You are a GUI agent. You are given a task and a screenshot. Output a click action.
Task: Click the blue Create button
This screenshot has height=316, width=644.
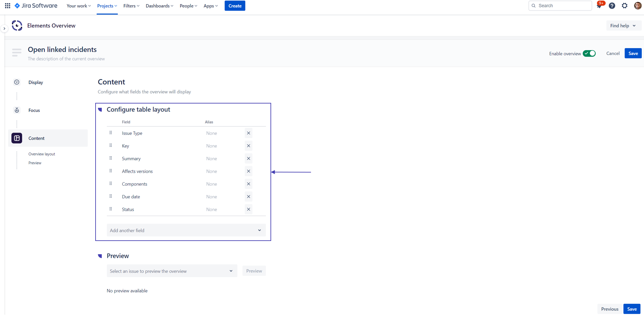(235, 6)
